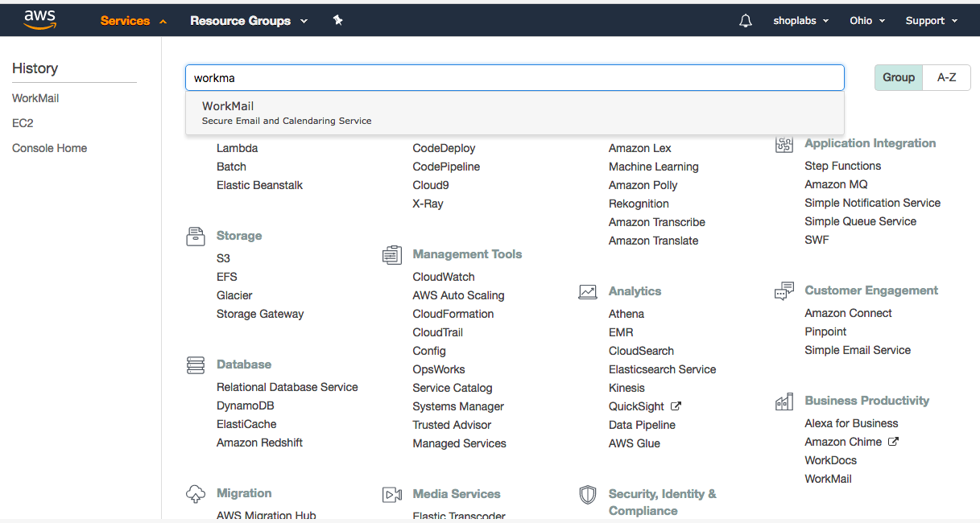980x523 pixels.
Task: Click external link icon next to QuickSight
Action: click(x=676, y=406)
